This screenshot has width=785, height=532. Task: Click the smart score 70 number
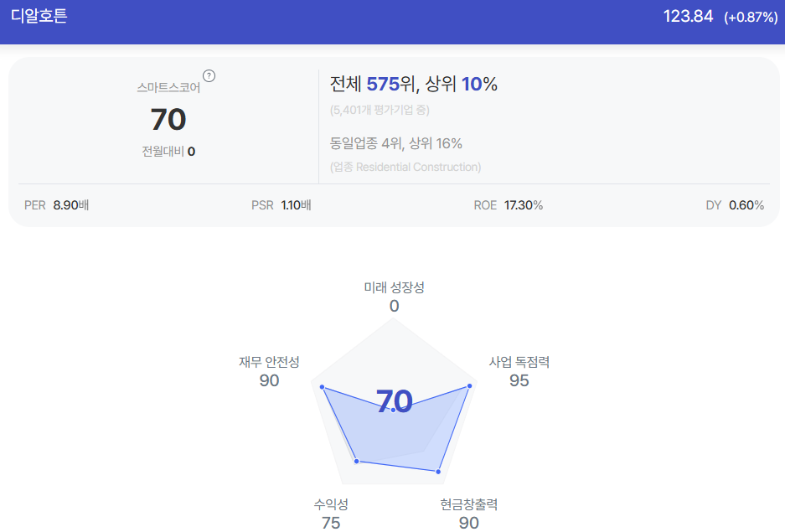click(x=168, y=120)
